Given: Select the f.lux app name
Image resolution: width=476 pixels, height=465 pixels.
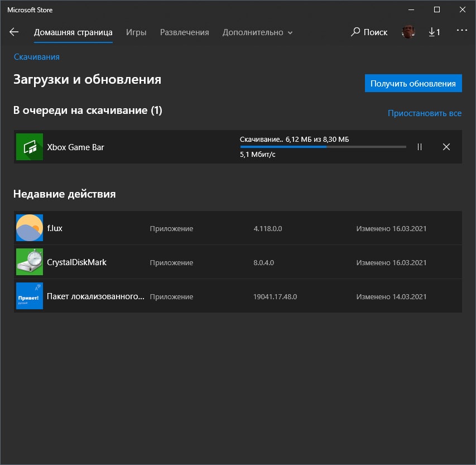Looking at the screenshot, I should pos(55,228).
